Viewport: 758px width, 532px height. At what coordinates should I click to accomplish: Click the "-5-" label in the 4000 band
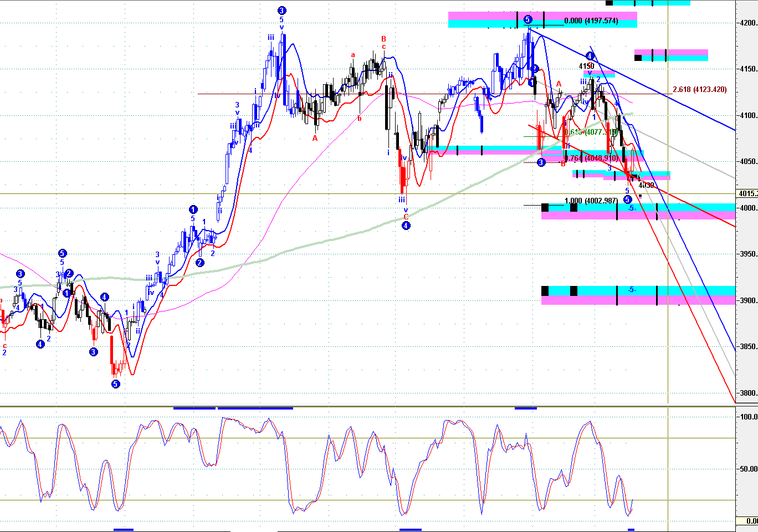point(632,208)
